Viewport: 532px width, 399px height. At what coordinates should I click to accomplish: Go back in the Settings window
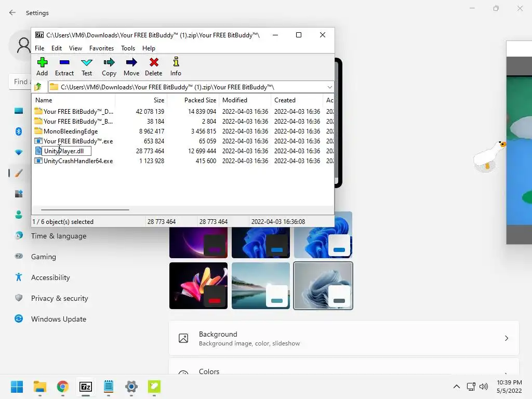click(12, 12)
